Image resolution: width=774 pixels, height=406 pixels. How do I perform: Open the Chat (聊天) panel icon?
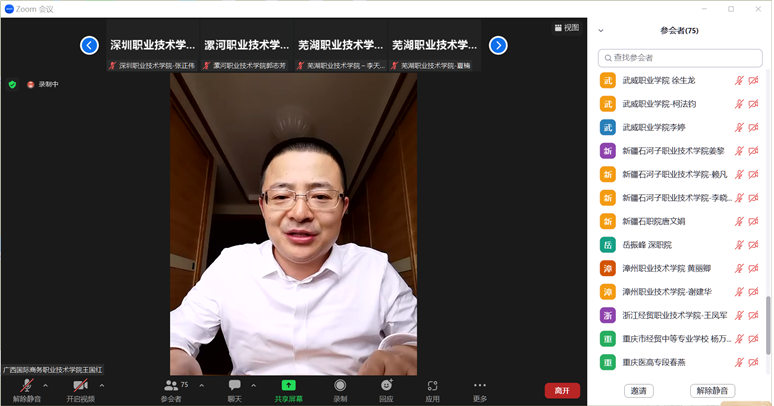pos(234,386)
